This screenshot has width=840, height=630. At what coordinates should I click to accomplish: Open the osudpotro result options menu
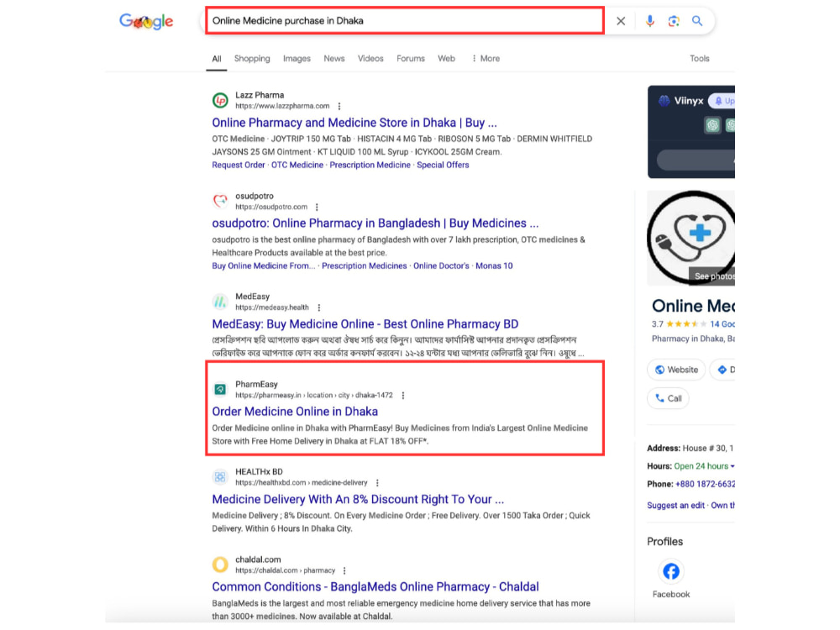coord(317,207)
